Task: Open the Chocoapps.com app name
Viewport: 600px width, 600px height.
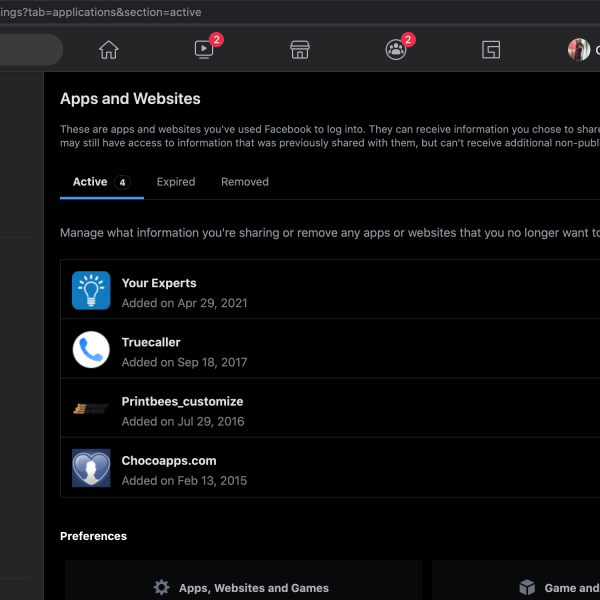Action: pyautogui.click(x=169, y=461)
